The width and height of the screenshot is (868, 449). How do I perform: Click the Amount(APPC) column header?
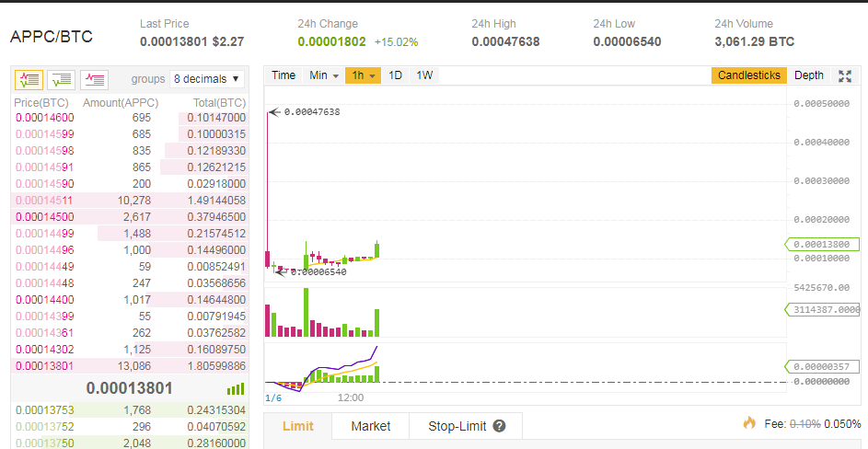(121, 103)
